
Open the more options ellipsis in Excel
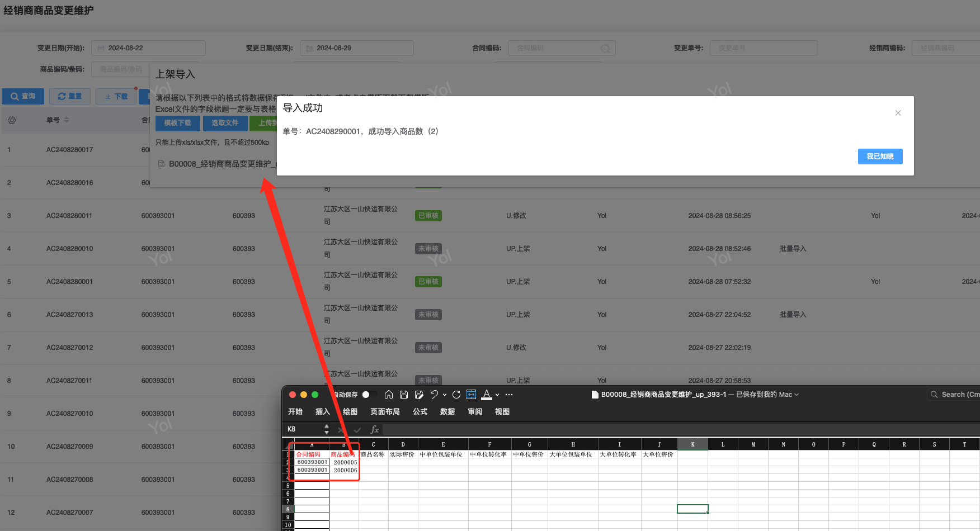[509, 395]
